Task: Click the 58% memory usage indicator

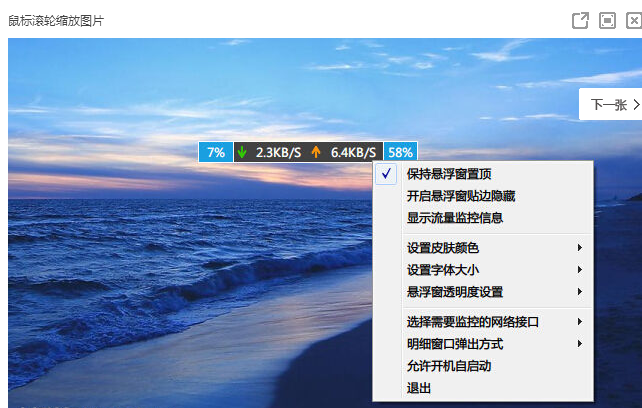Action: tap(400, 152)
